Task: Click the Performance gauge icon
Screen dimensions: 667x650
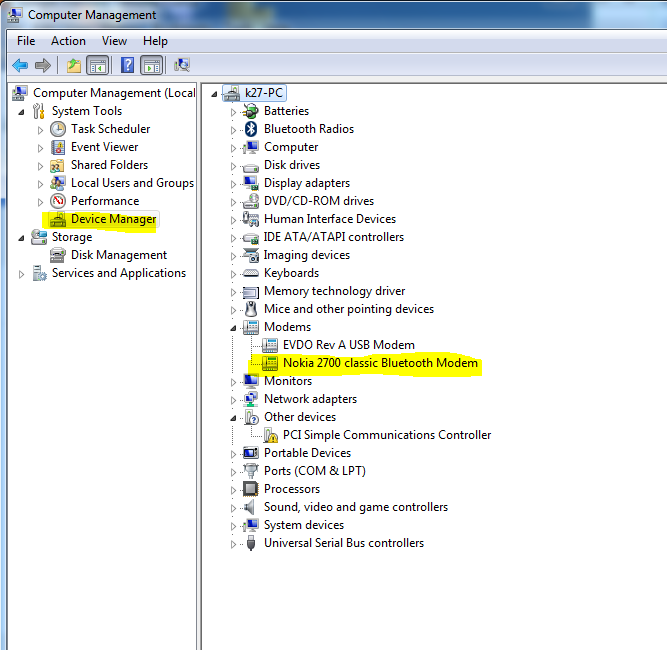Action: (58, 201)
